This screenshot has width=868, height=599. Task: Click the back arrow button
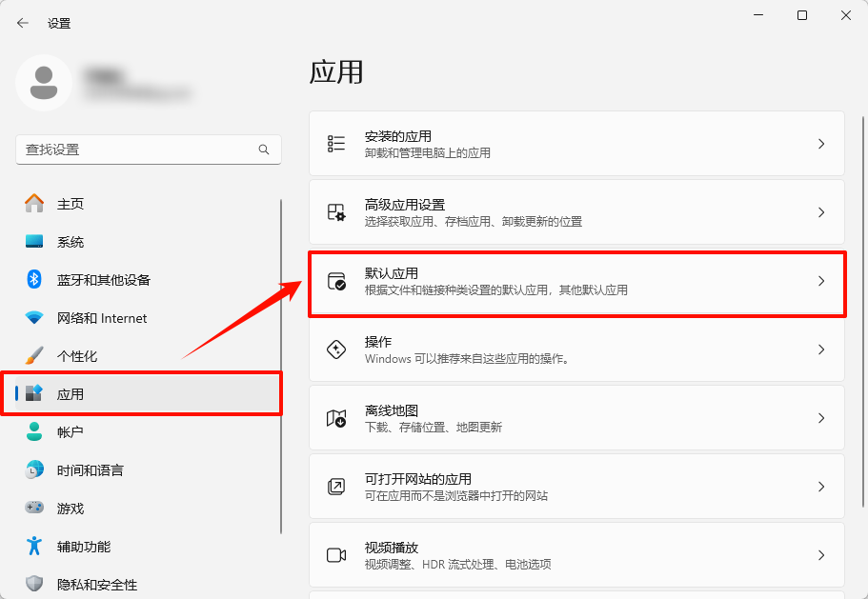pyautogui.click(x=22, y=22)
